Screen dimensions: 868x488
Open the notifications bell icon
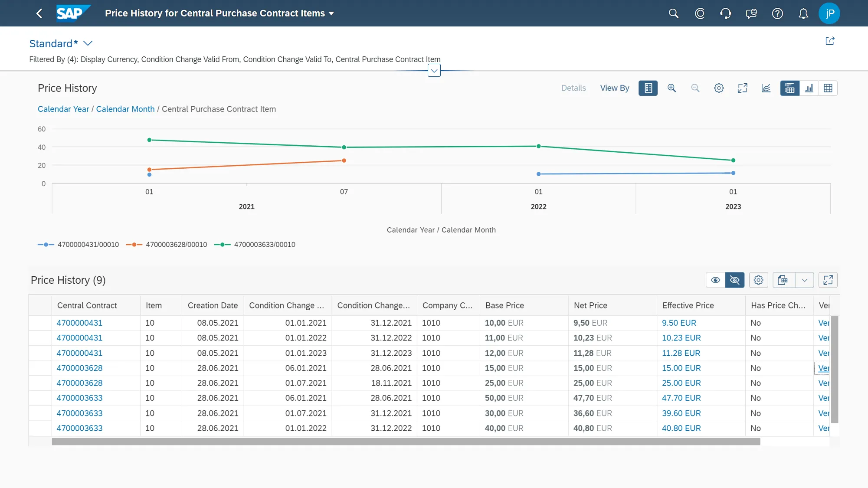click(x=803, y=13)
